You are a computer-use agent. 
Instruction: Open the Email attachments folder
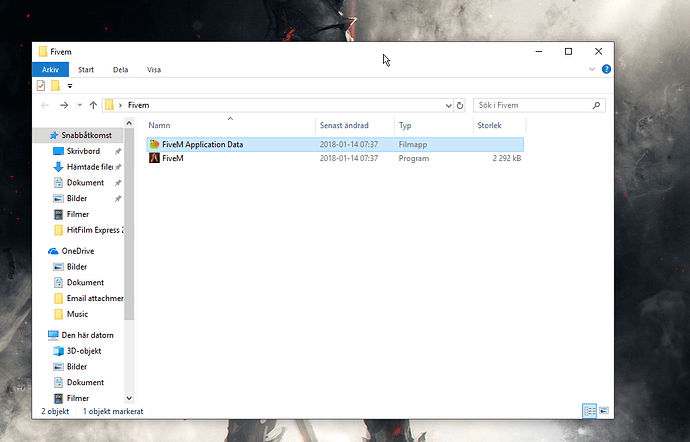[x=95, y=298]
